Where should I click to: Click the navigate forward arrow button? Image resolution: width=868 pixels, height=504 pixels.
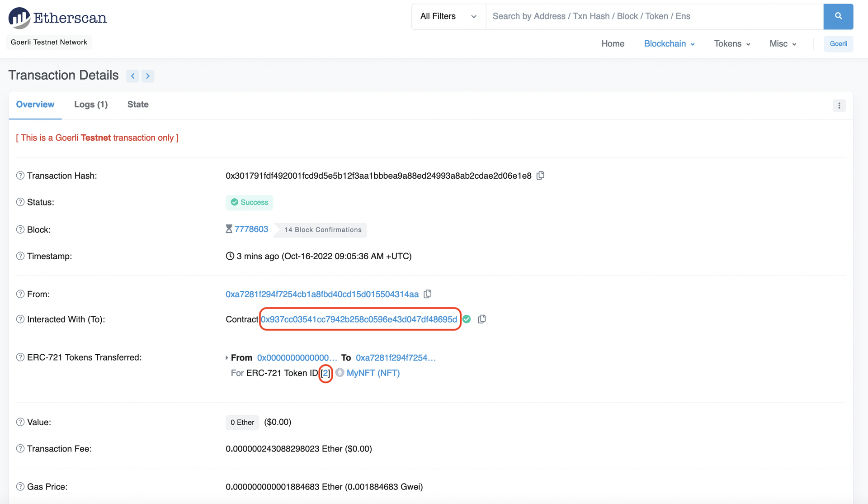click(148, 75)
